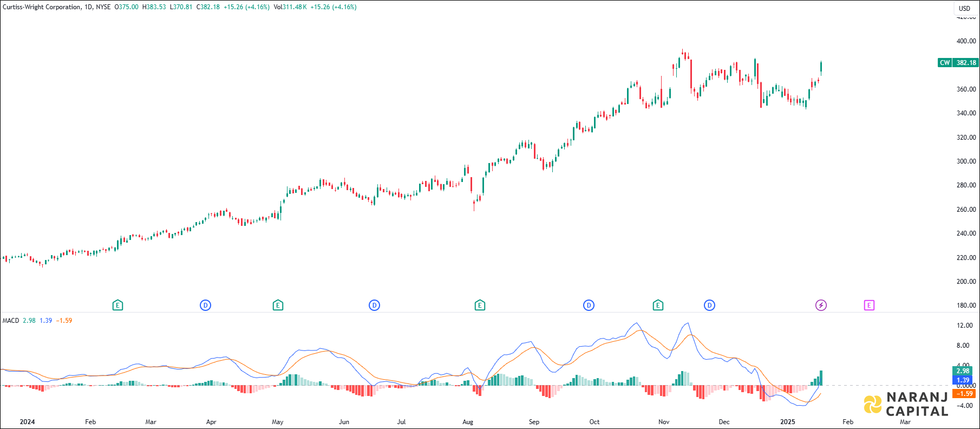Show the late October earnings marker
980x429 pixels.
658,305
